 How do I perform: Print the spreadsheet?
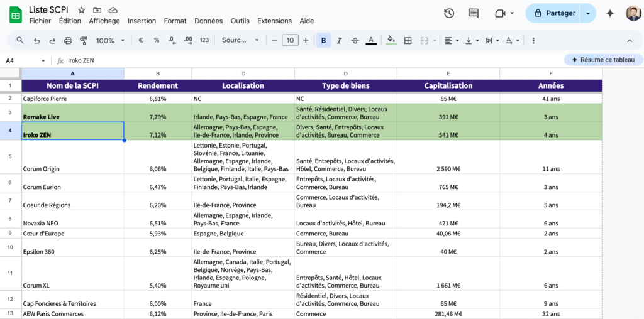[x=68, y=40]
